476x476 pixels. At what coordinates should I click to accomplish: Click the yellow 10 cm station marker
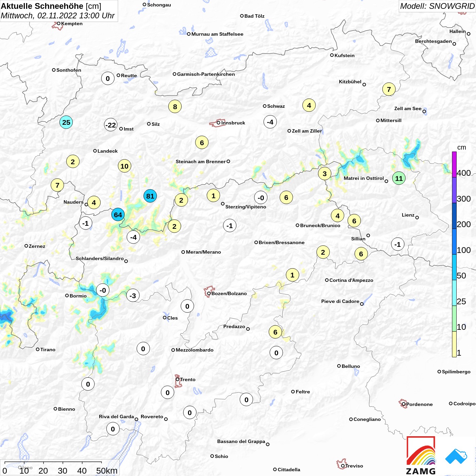125,166
